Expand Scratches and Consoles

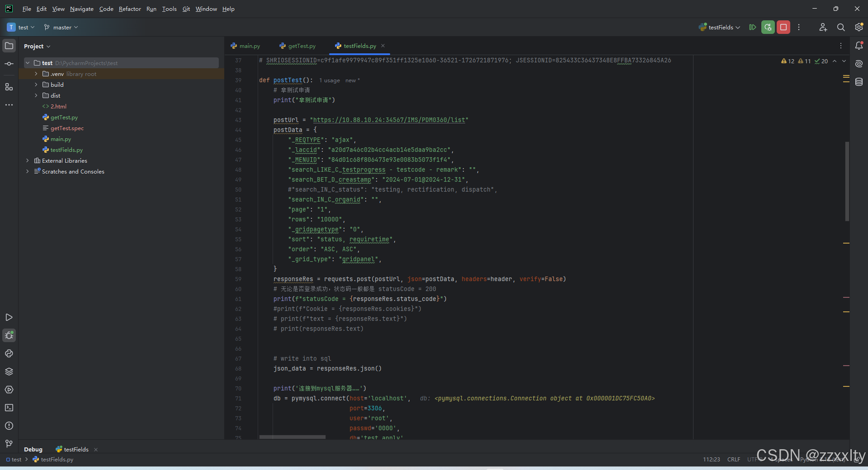pyautogui.click(x=28, y=171)
